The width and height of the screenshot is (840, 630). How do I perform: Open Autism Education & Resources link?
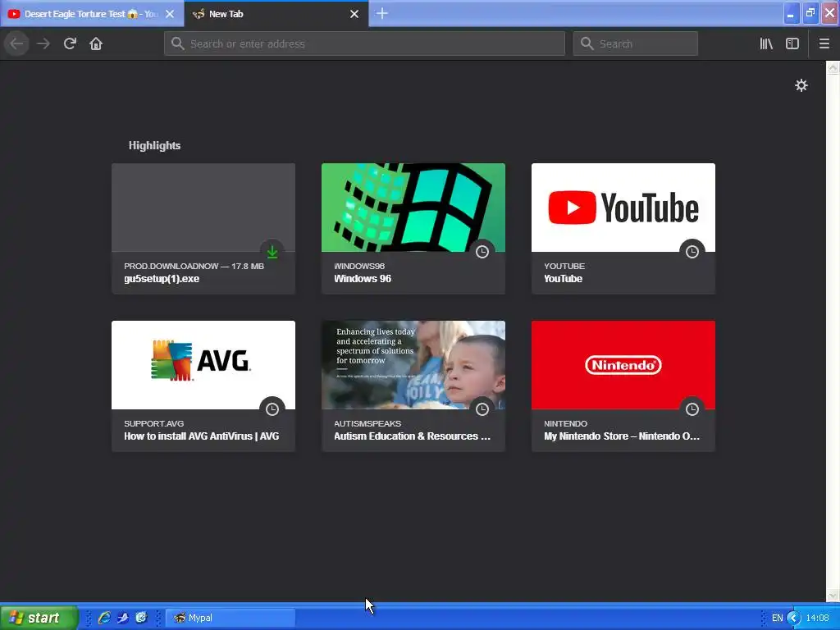[412, 436]
